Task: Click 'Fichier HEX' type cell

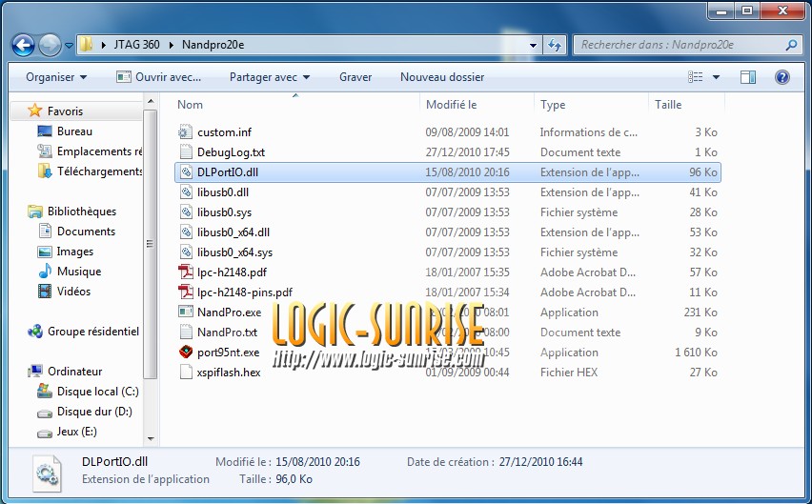Action: point(569,373)
